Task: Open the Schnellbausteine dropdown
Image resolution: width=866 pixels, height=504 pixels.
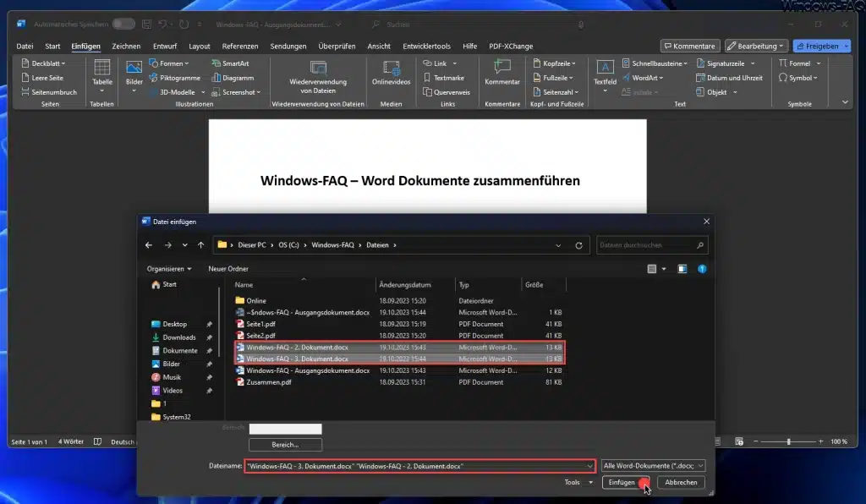Action: (655, 63)
